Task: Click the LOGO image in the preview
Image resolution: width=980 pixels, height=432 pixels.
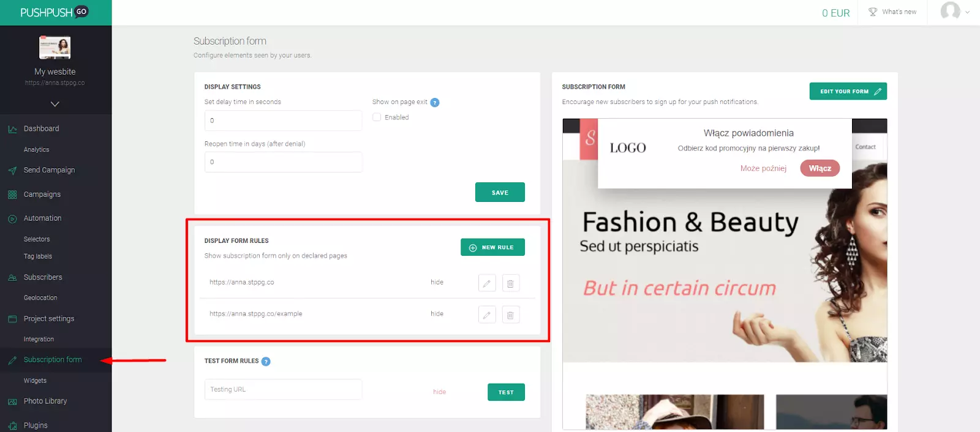Action: pyautogui.click(x=628, y=148)
